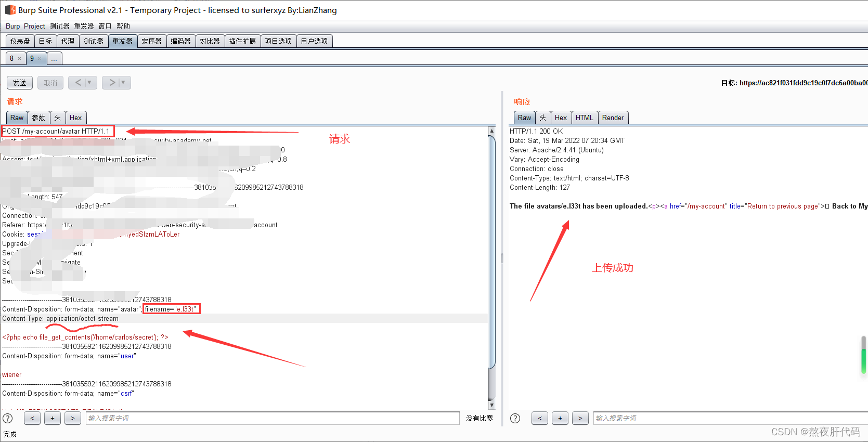Open the Project menu
This screenshot has height=442, width=868.
[x=34, y=26]
